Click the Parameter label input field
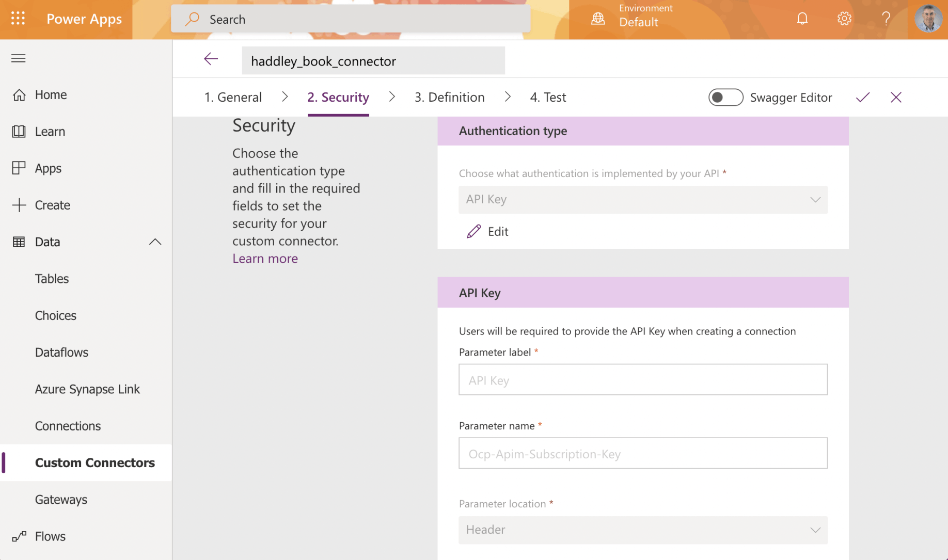This screenshot has width=948, height=560. point(642,380)
